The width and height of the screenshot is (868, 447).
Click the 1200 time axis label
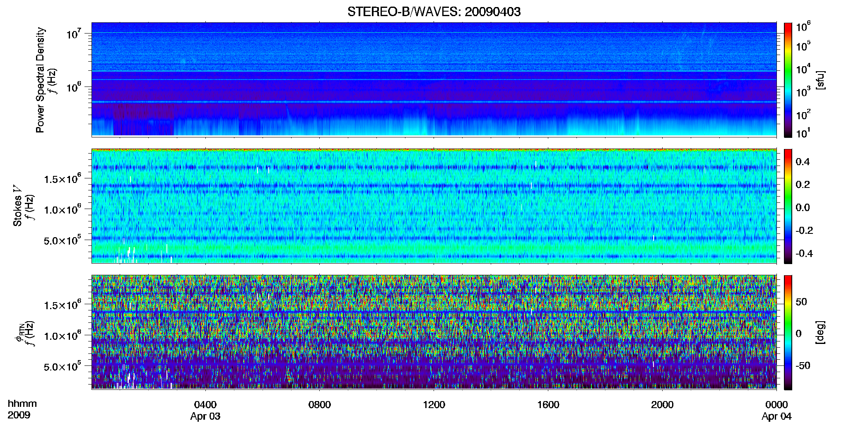tap(434, 405)
